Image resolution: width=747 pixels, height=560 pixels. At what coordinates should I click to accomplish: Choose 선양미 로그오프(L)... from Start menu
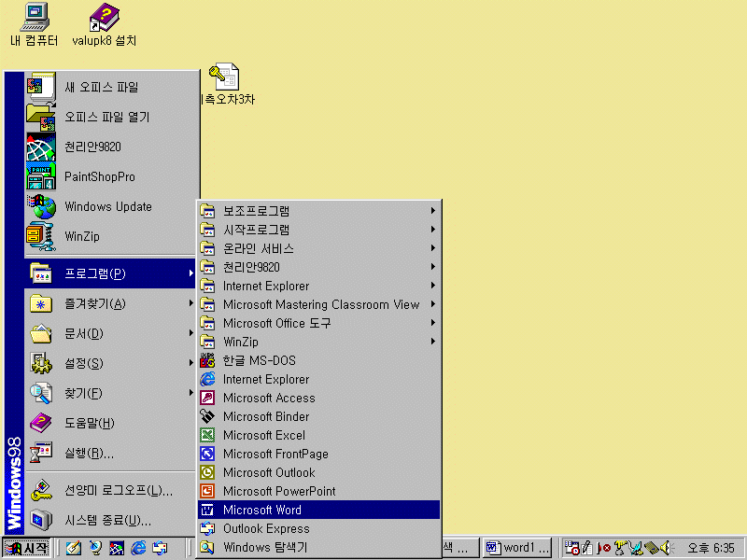click(110, 491)
